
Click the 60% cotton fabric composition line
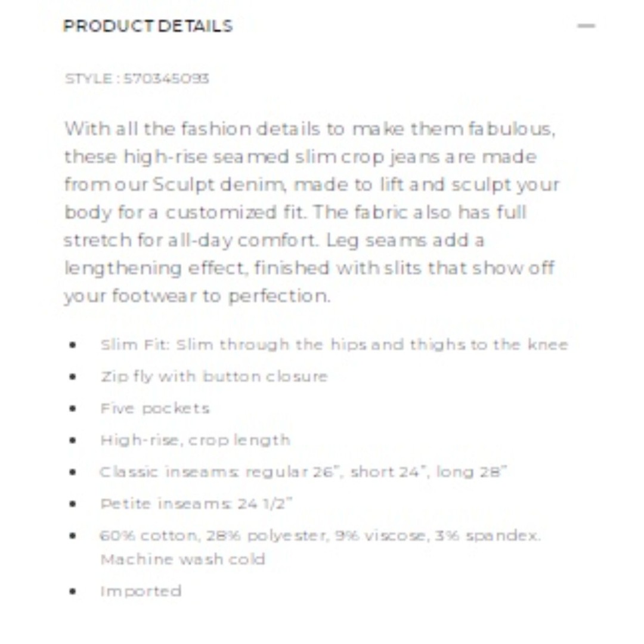(x=320, y=535)
